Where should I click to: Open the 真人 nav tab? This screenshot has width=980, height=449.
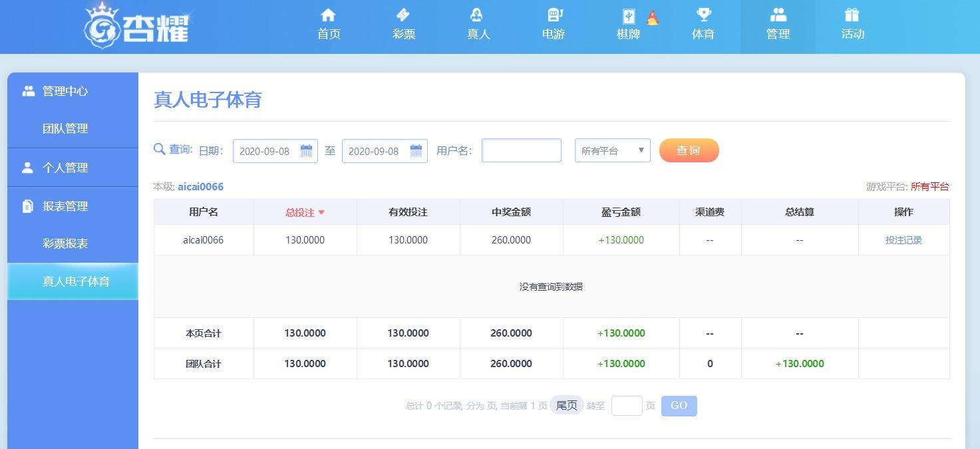[x=478, y=27]
